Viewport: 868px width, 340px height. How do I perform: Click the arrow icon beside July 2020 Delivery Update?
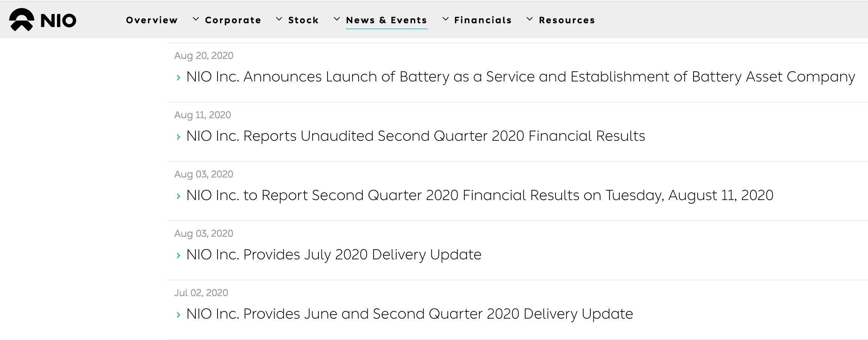click(x=179, y=256)
